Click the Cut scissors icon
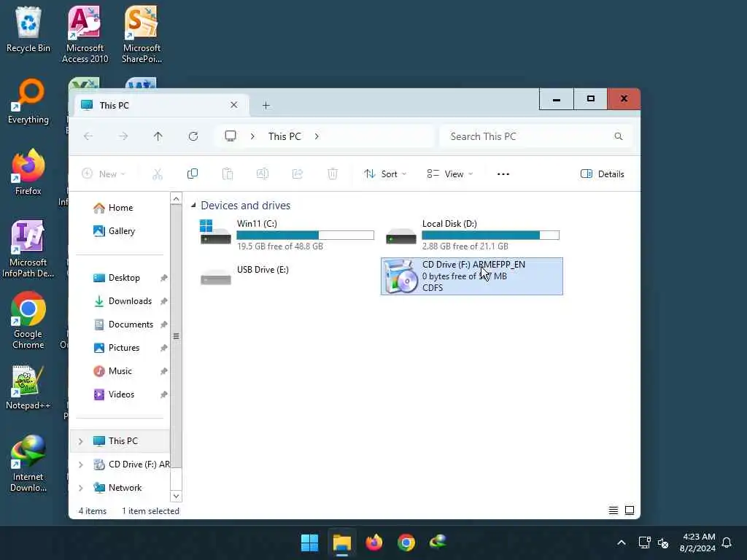The width and height of the screenshot is (747, 560). pos(158,174)
